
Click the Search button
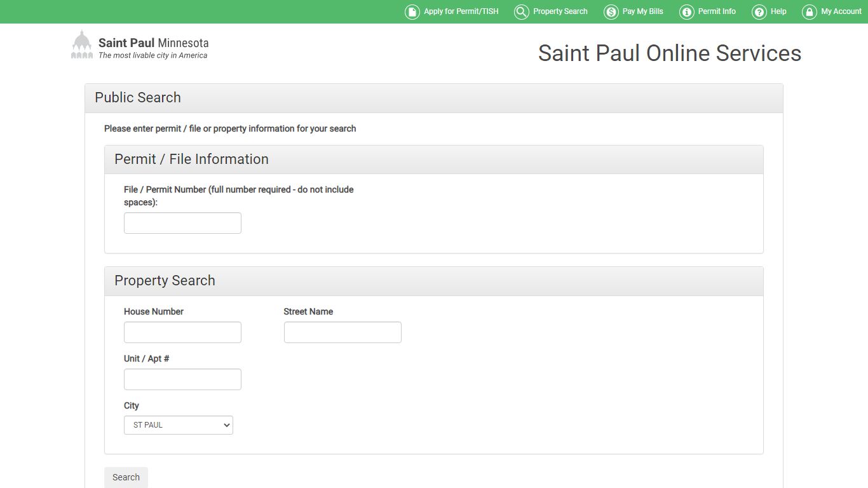[x=126, y=477]
